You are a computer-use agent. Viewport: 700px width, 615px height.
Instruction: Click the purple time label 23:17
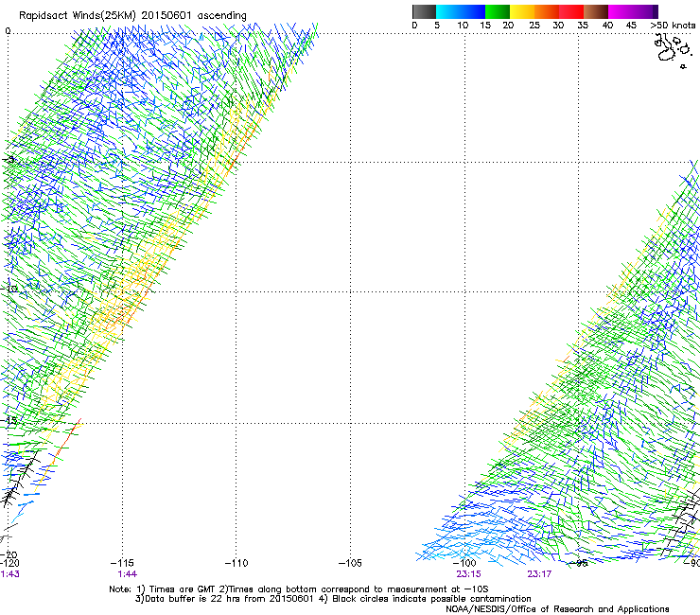pos(539,574)
